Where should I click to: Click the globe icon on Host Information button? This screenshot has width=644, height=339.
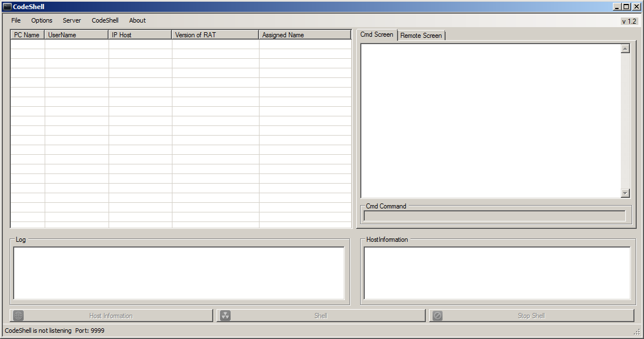coord(19,316)
